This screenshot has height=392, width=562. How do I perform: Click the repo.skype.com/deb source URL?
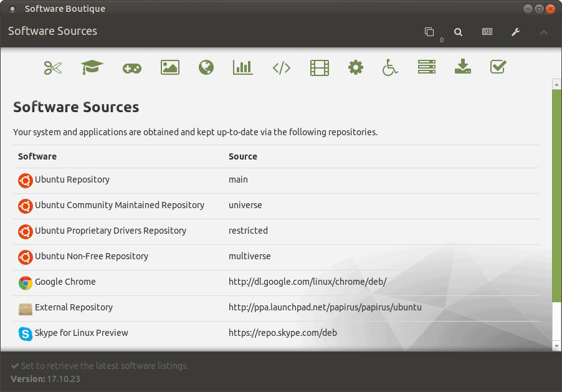click(x=283, y=333)
